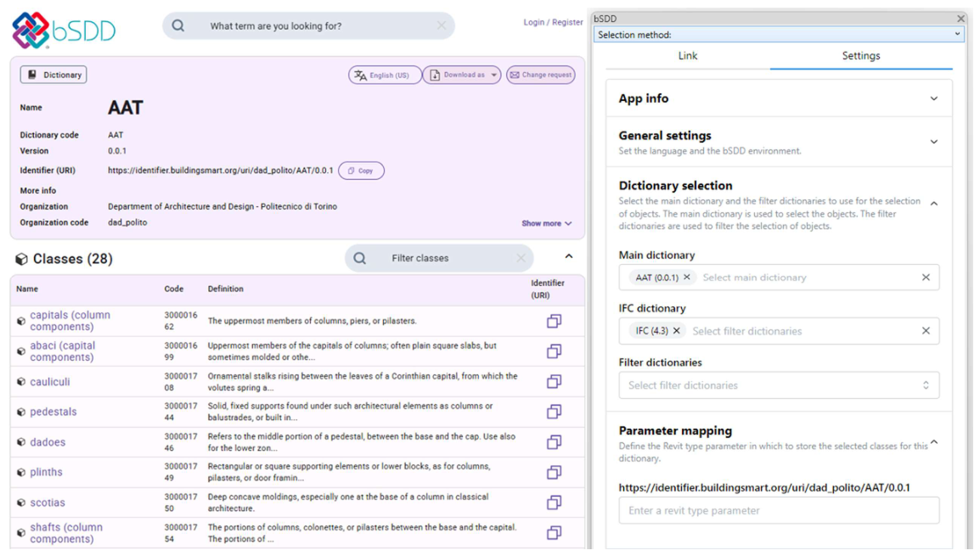The height and width of the screenshot is (556, 980).
Task: Click the Classes cube icon
Action: pyautogui.click(x=21, y=259)
